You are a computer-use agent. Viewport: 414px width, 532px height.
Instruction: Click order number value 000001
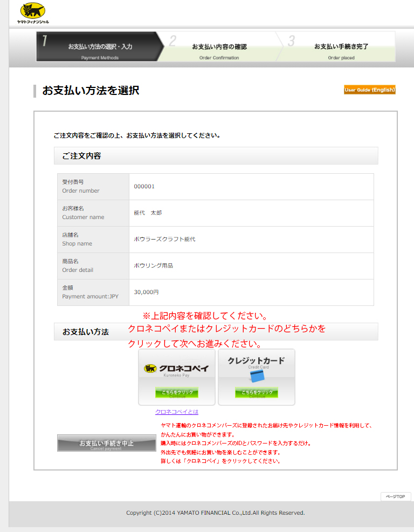click(144, 186)
